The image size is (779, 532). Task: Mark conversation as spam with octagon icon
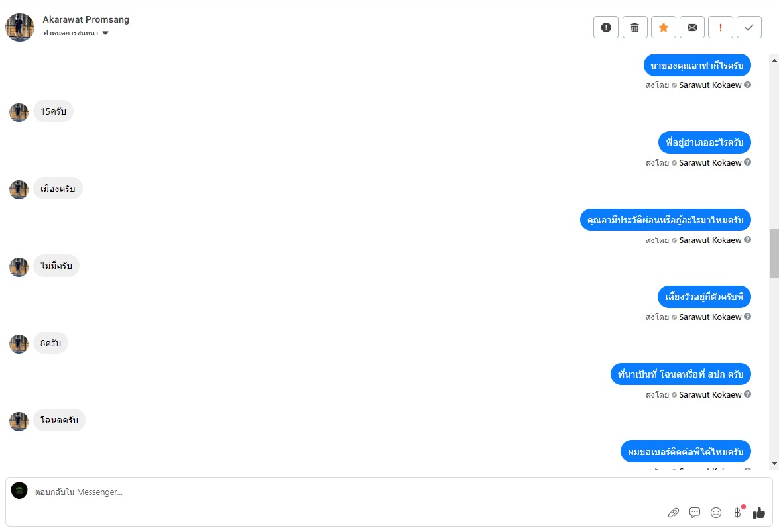(x=606, y=27)
